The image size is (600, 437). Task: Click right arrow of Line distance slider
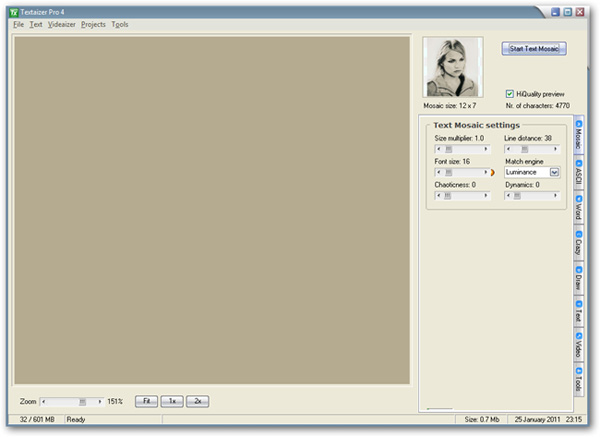(x=556, y=149)
